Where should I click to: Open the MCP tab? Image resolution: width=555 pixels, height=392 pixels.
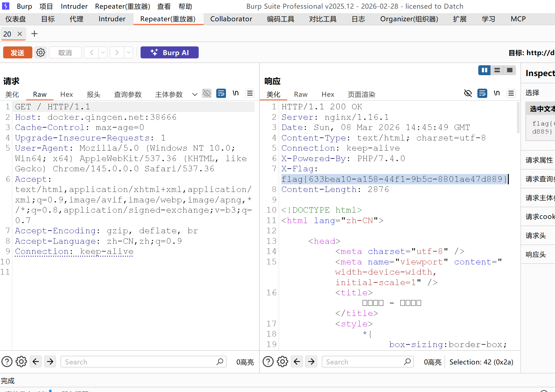(x=518, y=19)
